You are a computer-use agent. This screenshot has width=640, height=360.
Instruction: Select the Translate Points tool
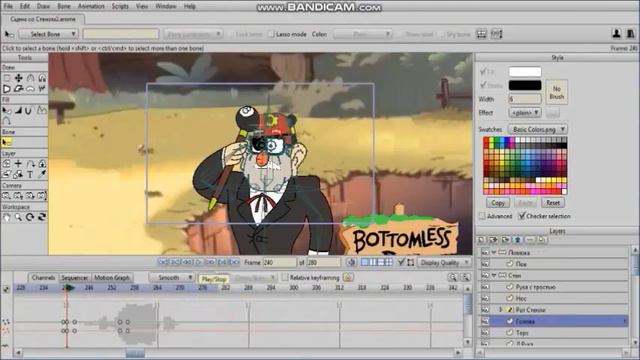(19, 78)
